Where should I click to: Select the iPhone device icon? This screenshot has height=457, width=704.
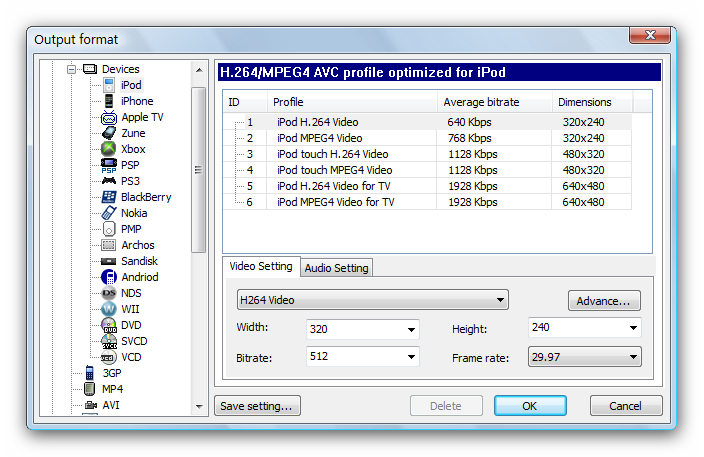(x=109, y=101)
